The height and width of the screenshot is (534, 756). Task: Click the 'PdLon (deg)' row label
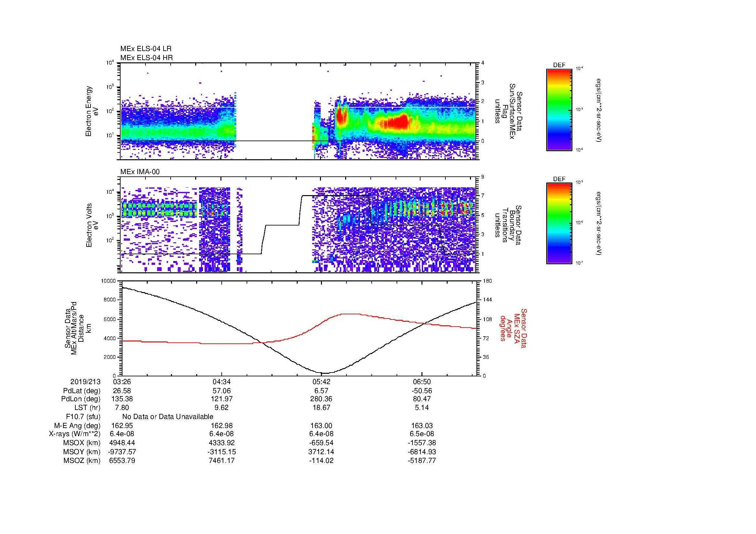click(81, 399)
